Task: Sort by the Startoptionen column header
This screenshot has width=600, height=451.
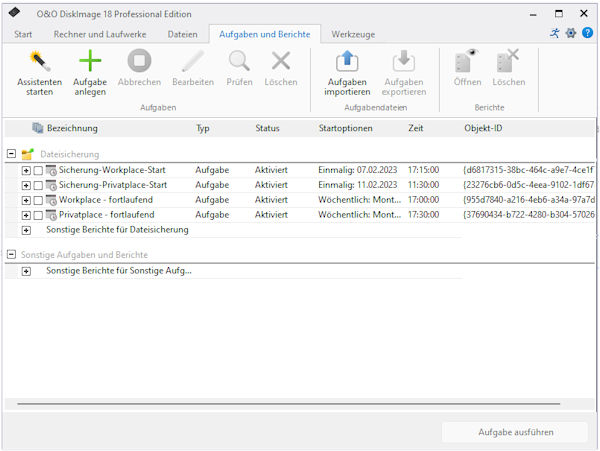Action: click(346, 128)
